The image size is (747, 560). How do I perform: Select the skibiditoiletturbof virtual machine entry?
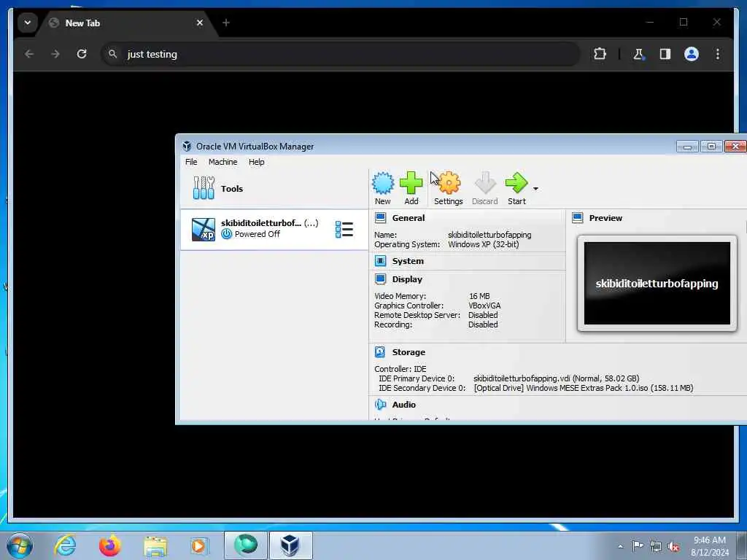point(274,230)
